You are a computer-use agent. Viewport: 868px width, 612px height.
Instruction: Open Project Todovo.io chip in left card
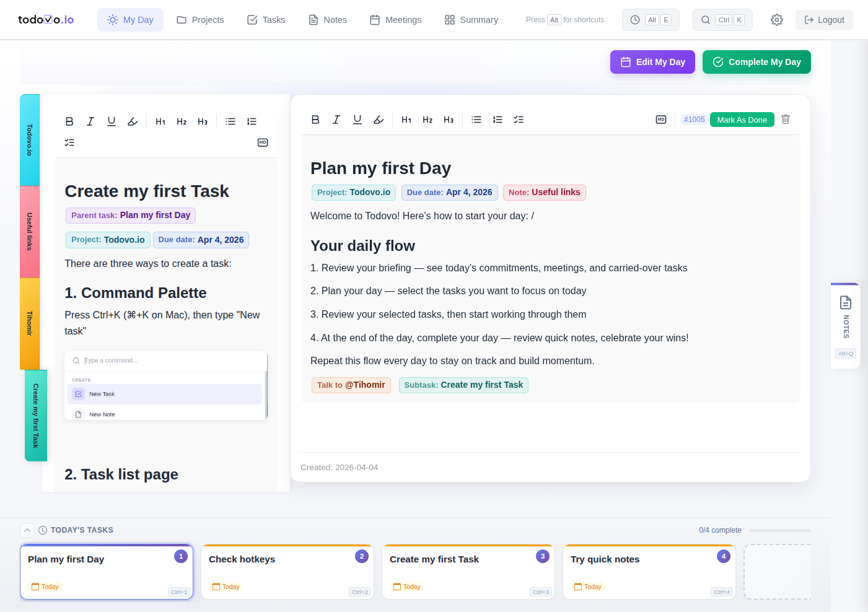[108, 240]
